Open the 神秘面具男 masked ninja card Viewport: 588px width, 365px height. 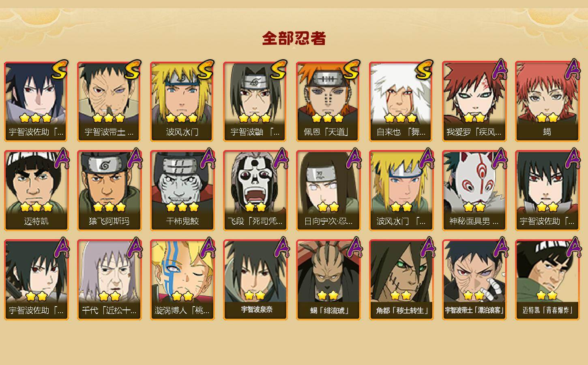pyautogui.click(x=474, y=191)
